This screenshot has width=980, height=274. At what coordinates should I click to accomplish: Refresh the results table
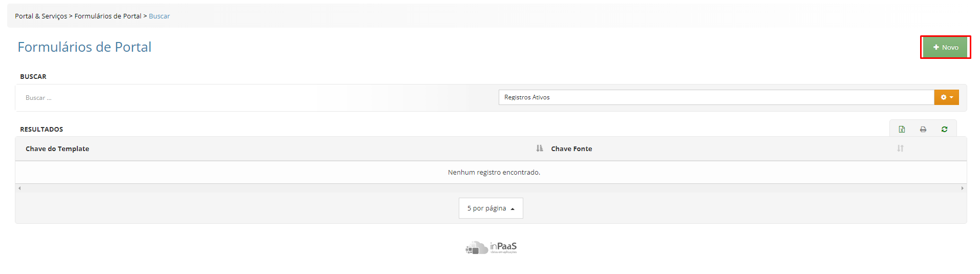944,129
